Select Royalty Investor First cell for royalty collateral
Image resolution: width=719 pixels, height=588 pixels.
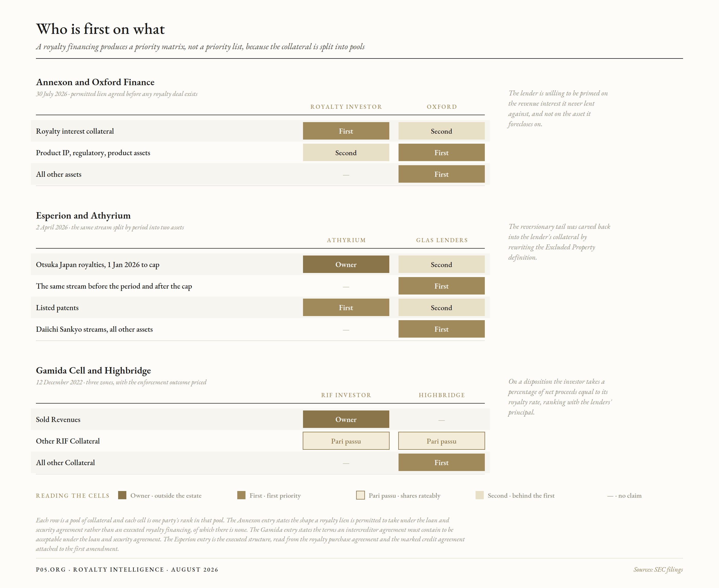[x=346, y=131]
